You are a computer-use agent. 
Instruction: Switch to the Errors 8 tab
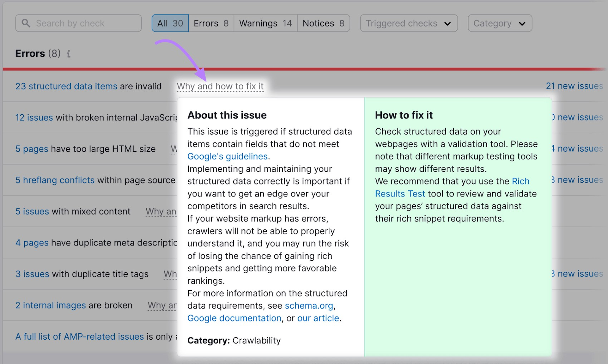pos(211,23)
